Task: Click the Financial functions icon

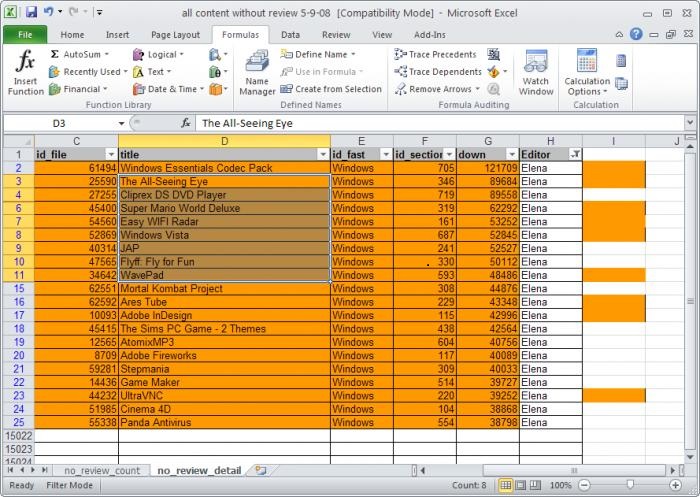Action: click(x=54, y=89)
